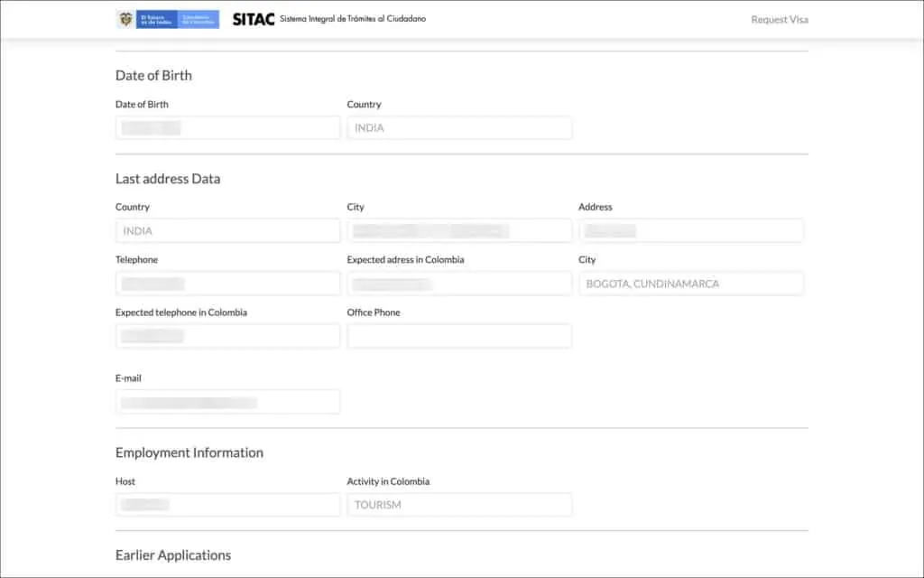Click the Colombian coat of arms logo
The width and height of the screenshot is (924, 578).
[125, 19]
